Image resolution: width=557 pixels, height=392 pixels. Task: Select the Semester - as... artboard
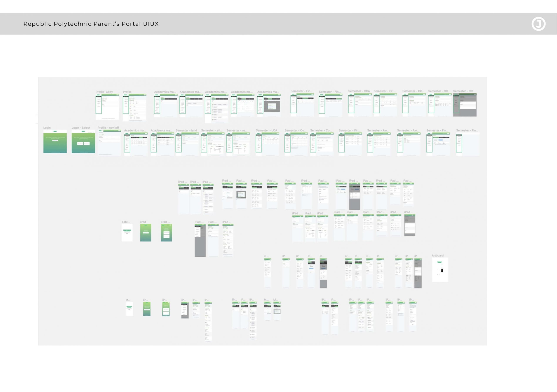tap(238, 144)
